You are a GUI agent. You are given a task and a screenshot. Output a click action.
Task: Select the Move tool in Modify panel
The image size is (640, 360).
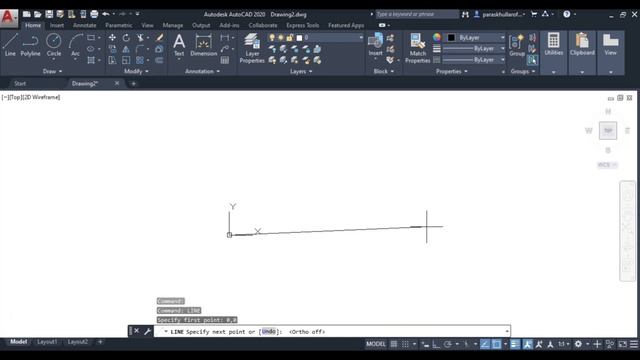tap(112, 38)
